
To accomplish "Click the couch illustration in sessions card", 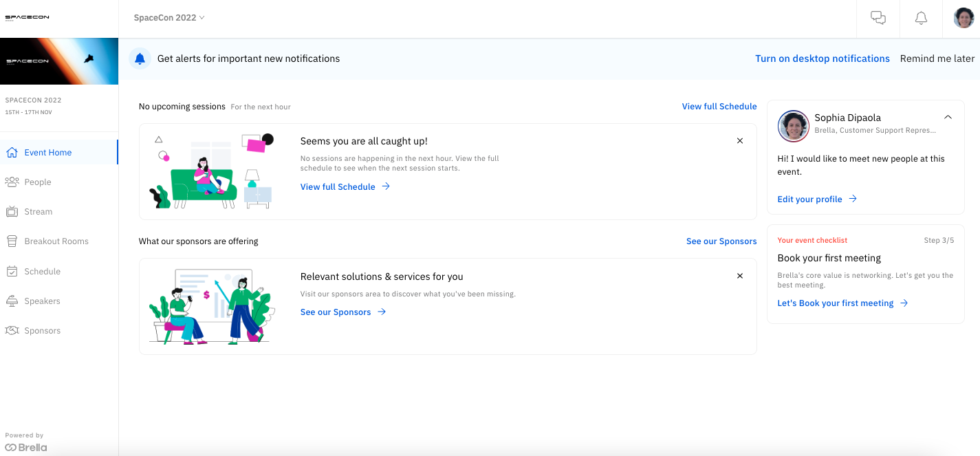I will 211,171.
